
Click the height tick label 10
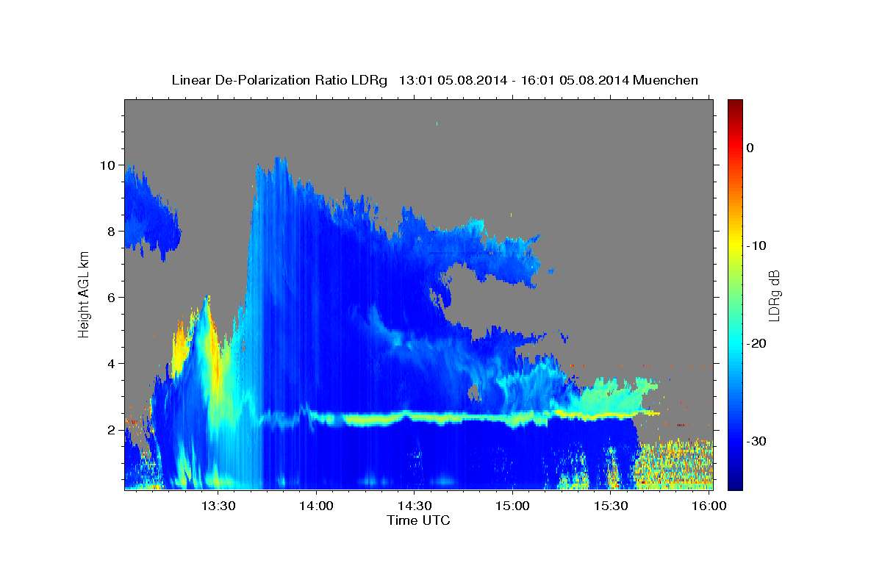[x=109, y=165]
